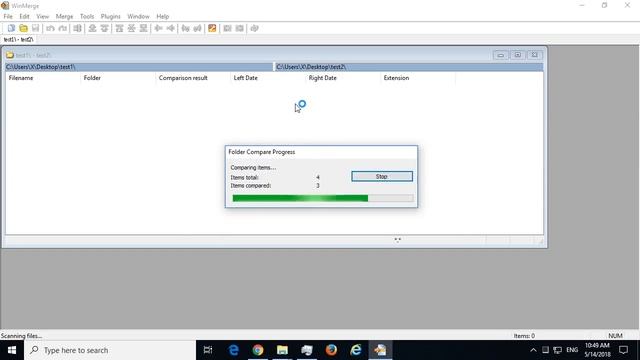
Task: Sort by Comparison result column header
Action: [193, 78]
